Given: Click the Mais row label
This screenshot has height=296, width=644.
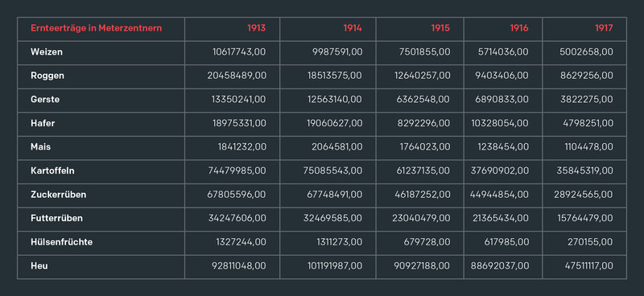Looking at the screenshot, I should click(41, 147).
